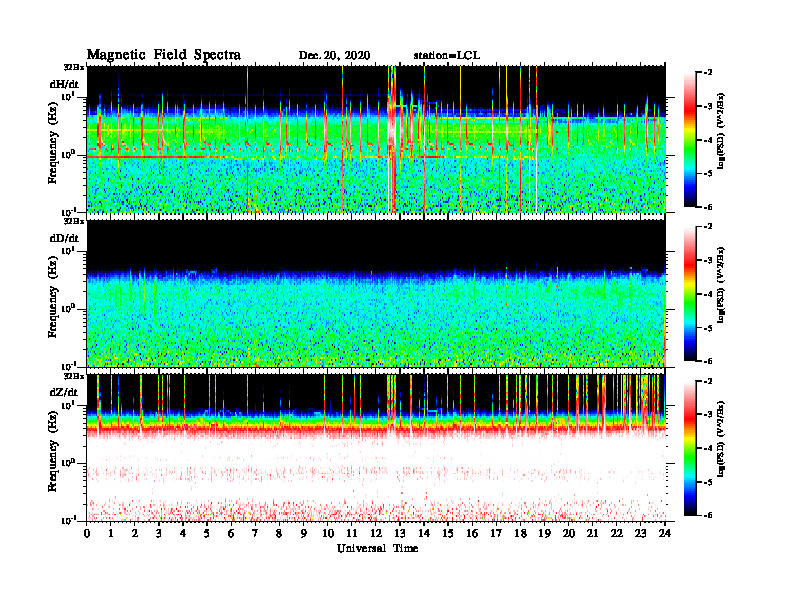The height and width of the screenshot is (612, 792).
Task: Click the color scale bar beside dZ/dt panel
Action: (x=690, y=448)
